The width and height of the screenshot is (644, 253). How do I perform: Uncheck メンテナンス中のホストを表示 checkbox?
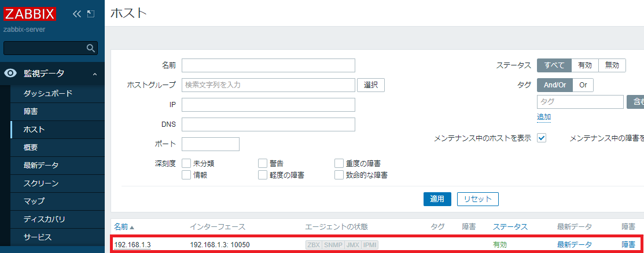542,138
